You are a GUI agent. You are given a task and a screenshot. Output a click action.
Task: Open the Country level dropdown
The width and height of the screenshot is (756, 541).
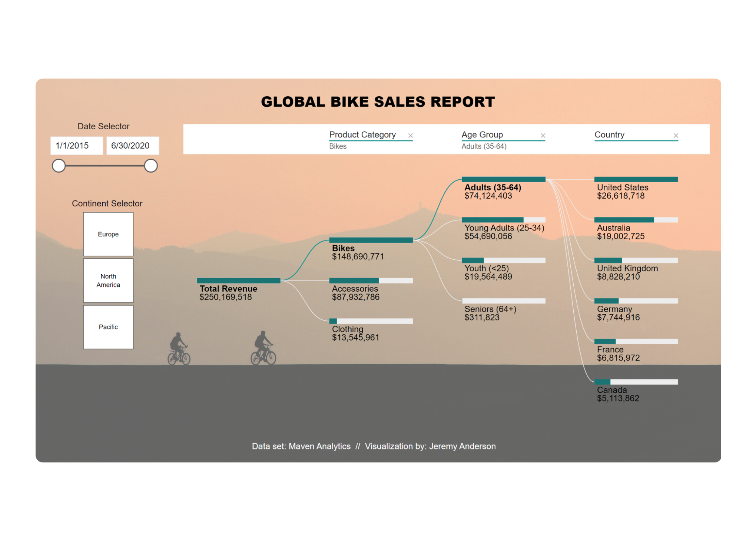point(609,135)
